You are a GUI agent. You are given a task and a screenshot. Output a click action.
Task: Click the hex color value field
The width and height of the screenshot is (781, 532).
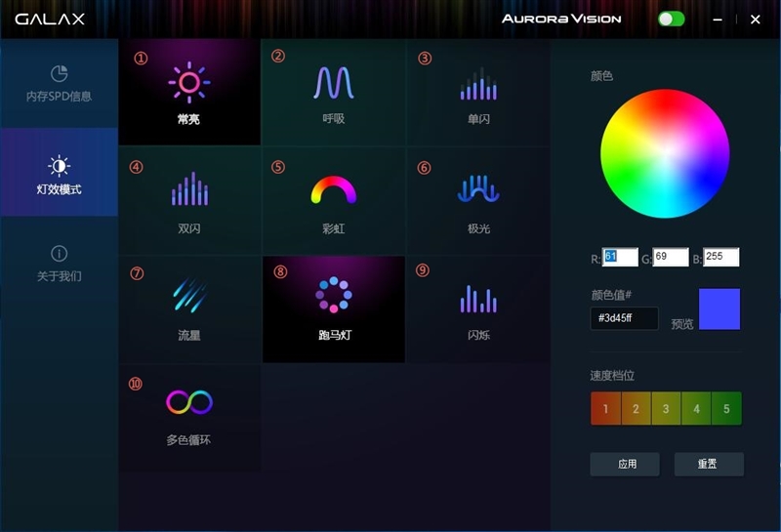(624, 319)
